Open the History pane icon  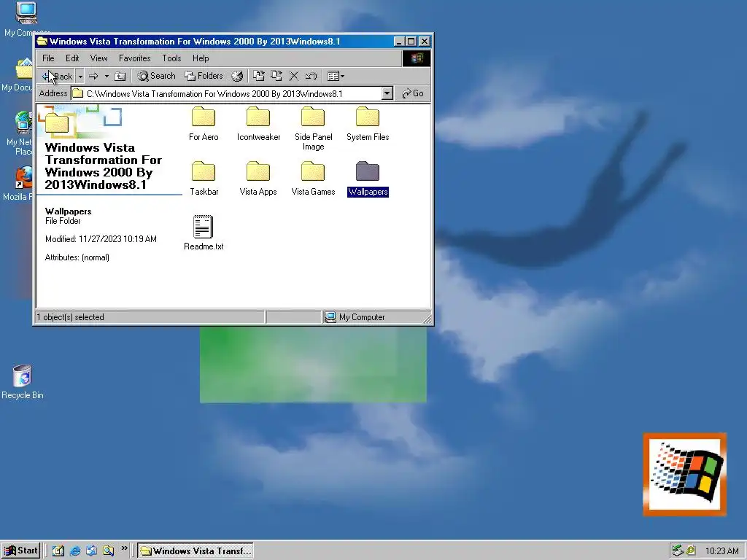pos(237,76)
